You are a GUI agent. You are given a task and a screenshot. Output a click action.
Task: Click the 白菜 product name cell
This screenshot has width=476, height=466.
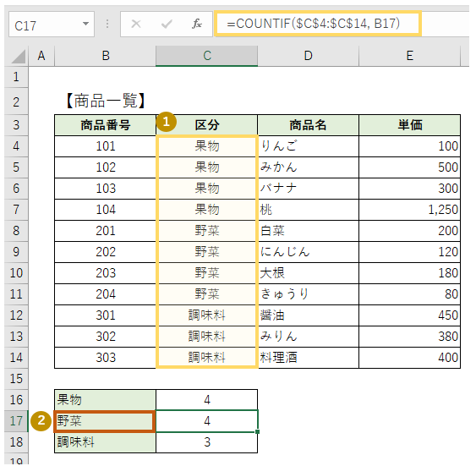tap(308, 231)
